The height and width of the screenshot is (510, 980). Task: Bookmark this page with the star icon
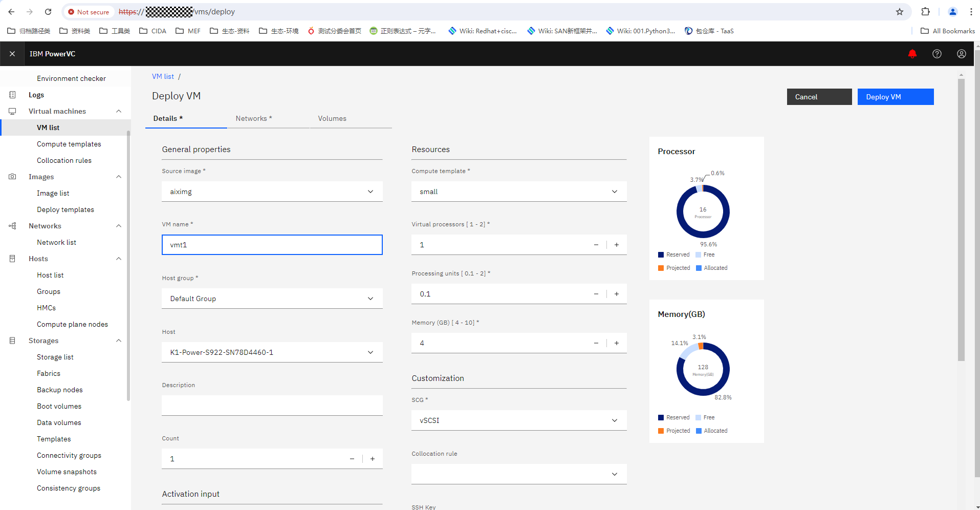[x=900, y=12]
